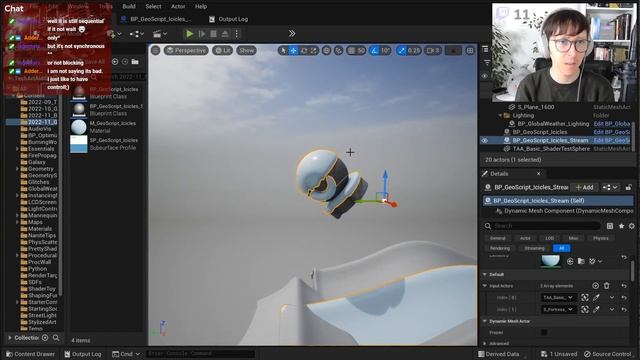The width and height of the screenshot is (640, 360).
Task: Open the camera speed setting
Action: click(433, 51)
